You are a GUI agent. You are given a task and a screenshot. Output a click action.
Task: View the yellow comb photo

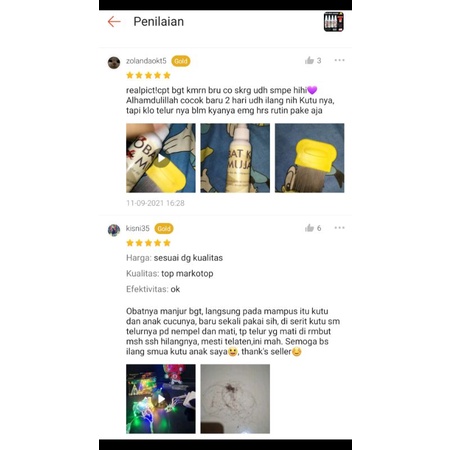(x=309, y=158)
